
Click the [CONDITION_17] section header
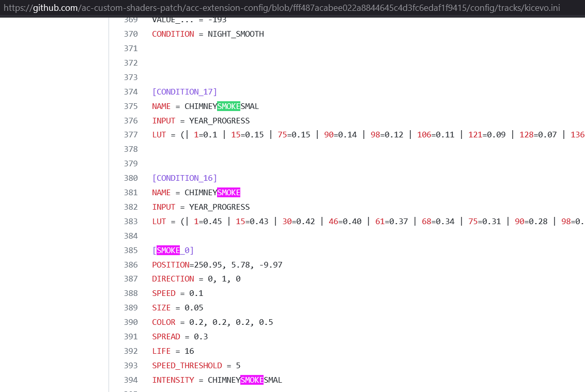click(184, 92)
